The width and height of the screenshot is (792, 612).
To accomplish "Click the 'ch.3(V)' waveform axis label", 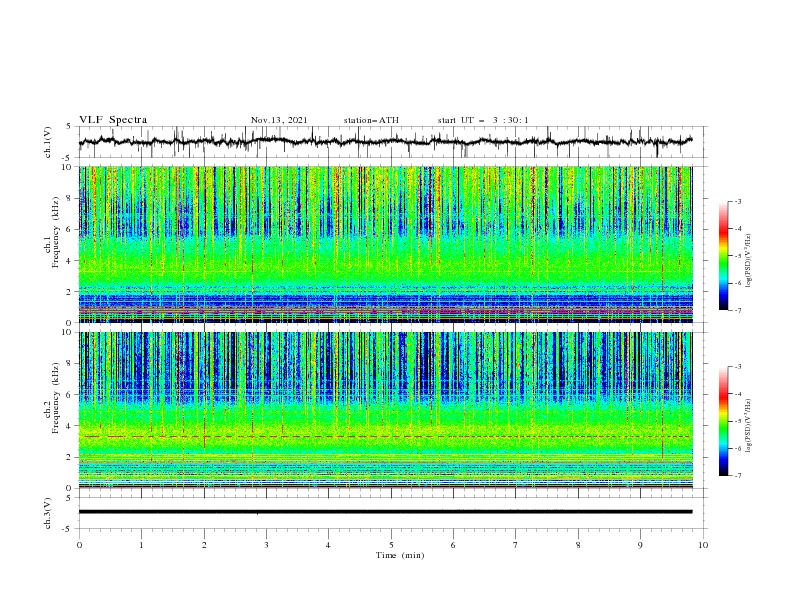I will click(x=48, y=513).
